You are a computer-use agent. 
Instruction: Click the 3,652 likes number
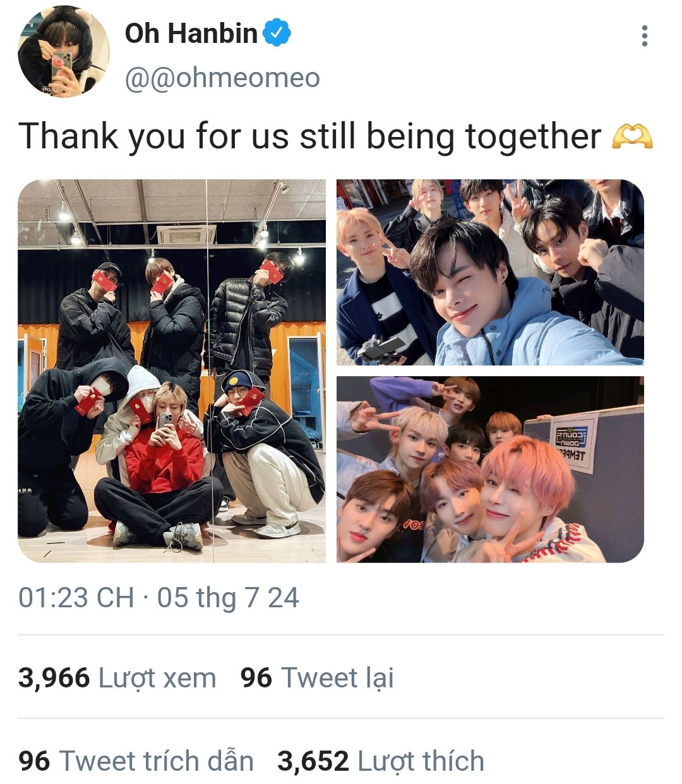tap(313, 761)
